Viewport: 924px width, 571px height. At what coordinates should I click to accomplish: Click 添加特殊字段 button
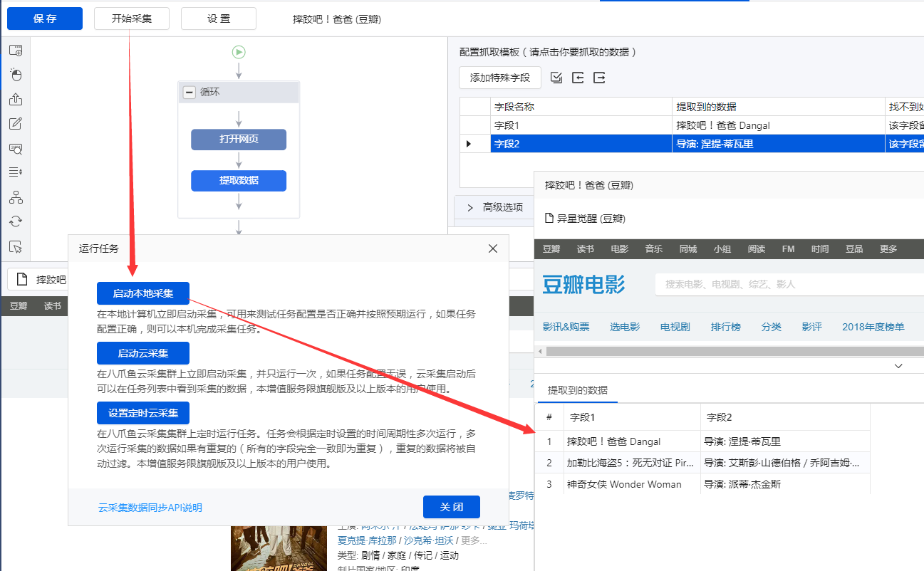500,78
